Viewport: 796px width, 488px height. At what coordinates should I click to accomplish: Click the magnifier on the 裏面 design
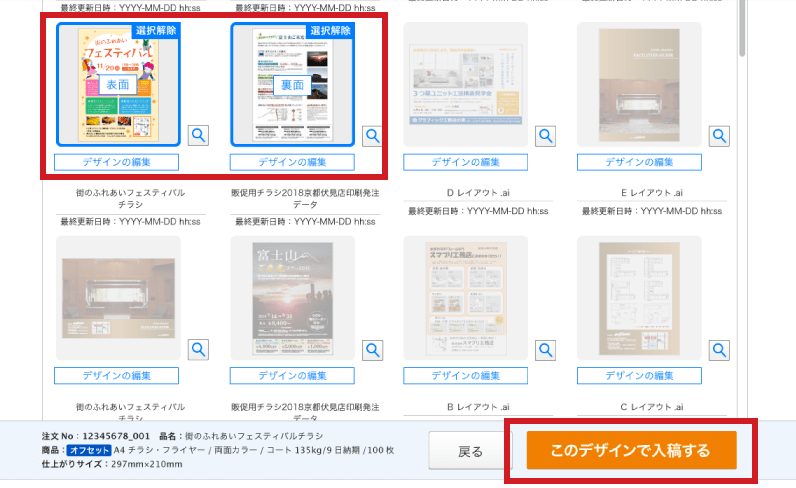(x=372, y=135)
